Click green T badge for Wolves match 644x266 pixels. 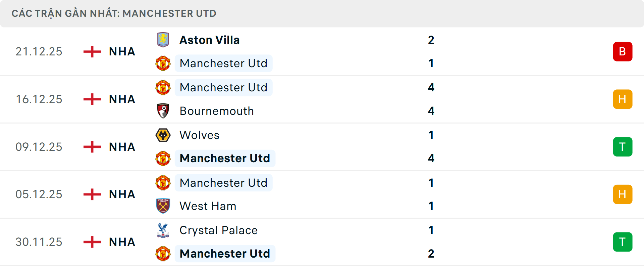(623, 147)
